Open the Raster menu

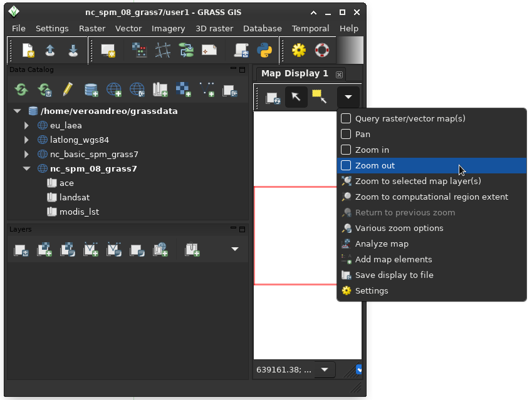click(x=92, y=28)
